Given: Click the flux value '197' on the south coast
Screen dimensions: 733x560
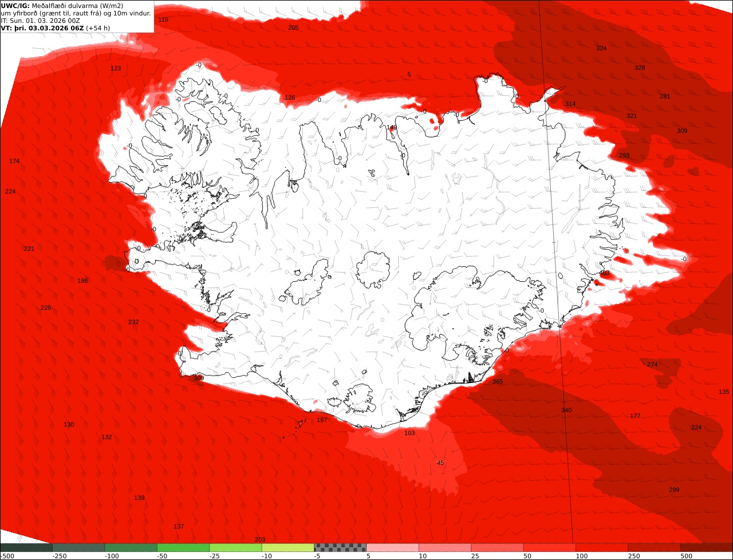Looking at the screenshot, I should pyautogui.click(x=322, y=420).
